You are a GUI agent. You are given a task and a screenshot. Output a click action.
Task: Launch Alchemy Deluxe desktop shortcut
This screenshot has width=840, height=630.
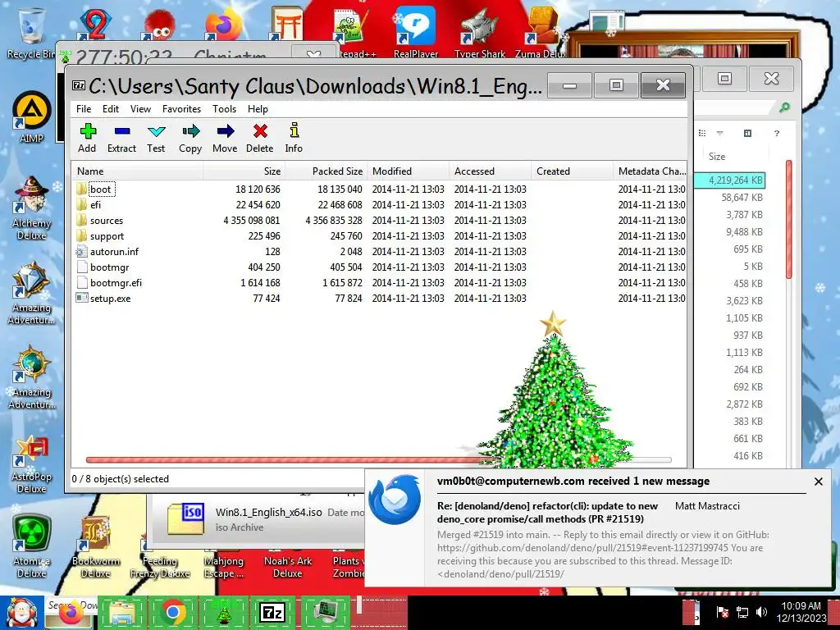[x=32, y=208]
